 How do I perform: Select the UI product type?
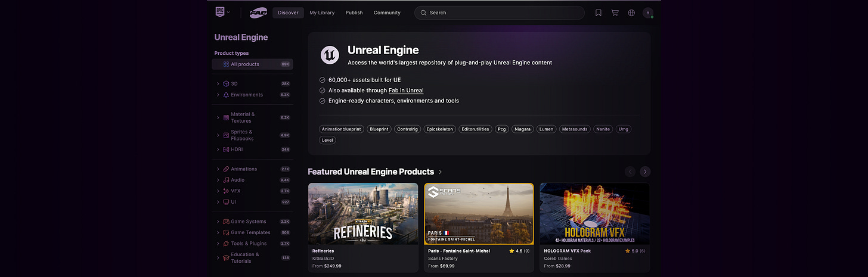pyautogui.click(x=252, y=202)
